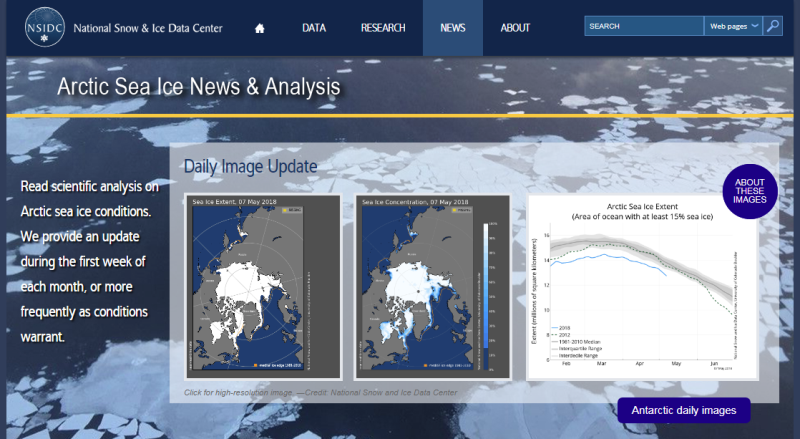Viewport: 800px width, 439px height.
Task: Click the Daily Image Update heading
Action: click(x=251, y=166)
